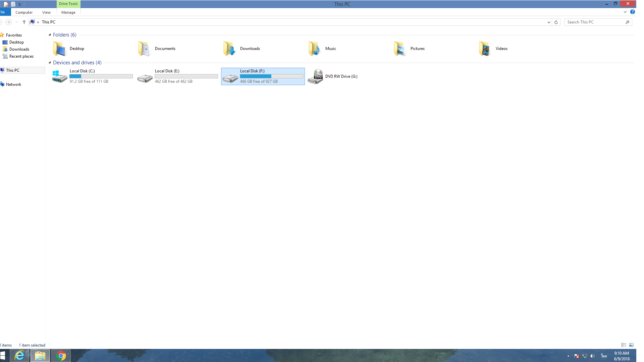
Task: Open the Videos folder icon
Action: [x=485, y=49]
